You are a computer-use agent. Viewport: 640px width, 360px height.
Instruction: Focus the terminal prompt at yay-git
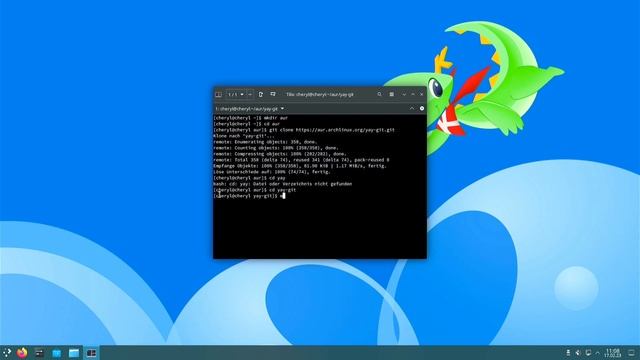tap(249, 196)
